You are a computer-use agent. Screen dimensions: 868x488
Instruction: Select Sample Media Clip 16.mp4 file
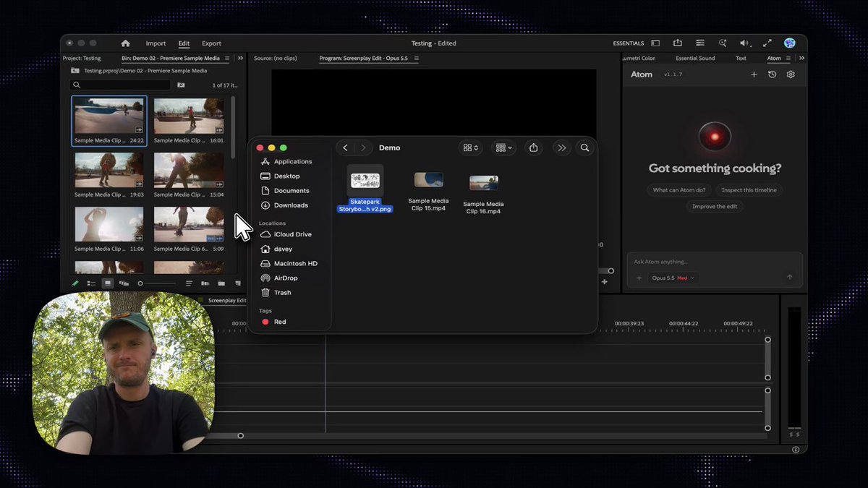pos(483,194)
